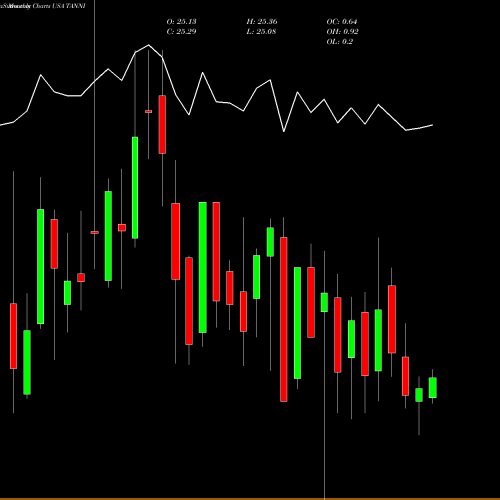This screenshot has height=500, width=500.
Task: Click the 'Charts USA TANNI' chart title
Action: click(x=59, y=6)
